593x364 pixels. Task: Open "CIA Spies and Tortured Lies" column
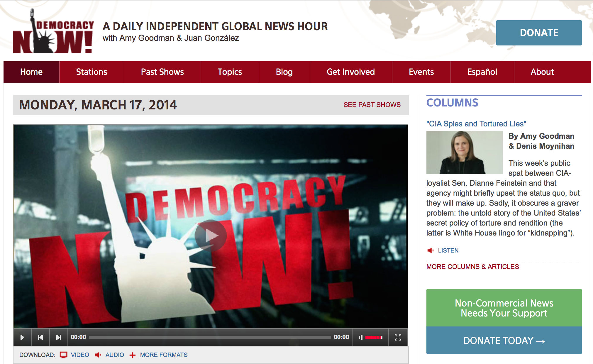[476, 124]
